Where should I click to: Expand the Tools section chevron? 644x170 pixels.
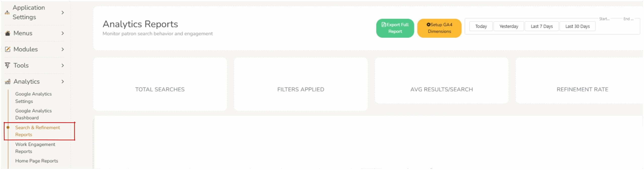coord(63,65)
